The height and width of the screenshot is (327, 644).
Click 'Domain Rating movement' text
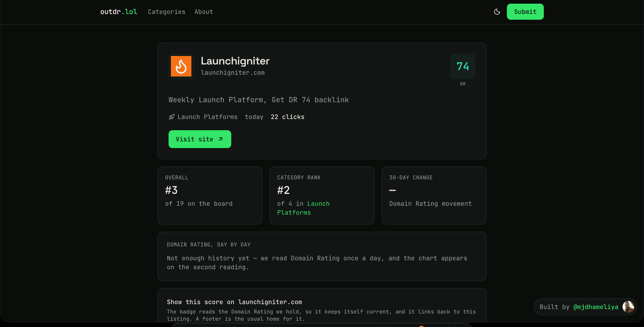tap(430, 204)
